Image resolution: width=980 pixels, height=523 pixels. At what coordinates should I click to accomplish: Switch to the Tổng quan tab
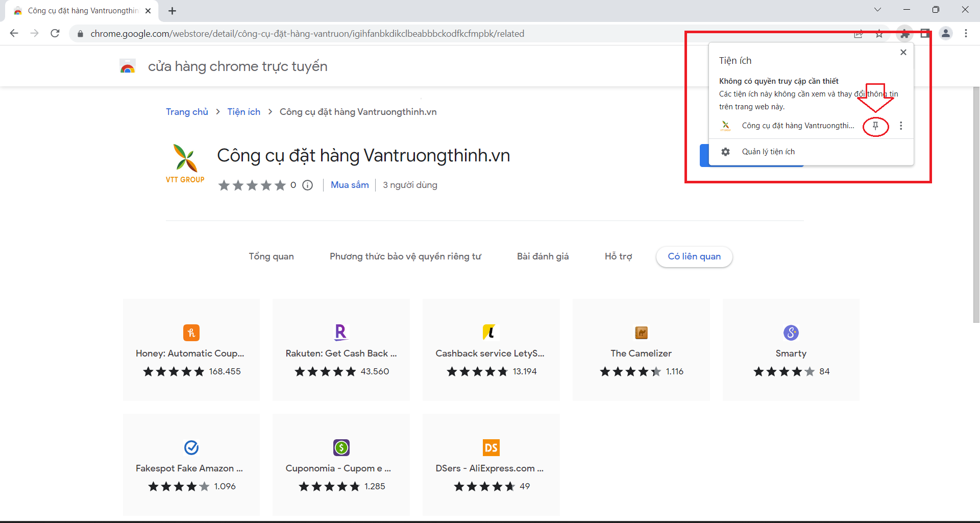coord(271,256)
